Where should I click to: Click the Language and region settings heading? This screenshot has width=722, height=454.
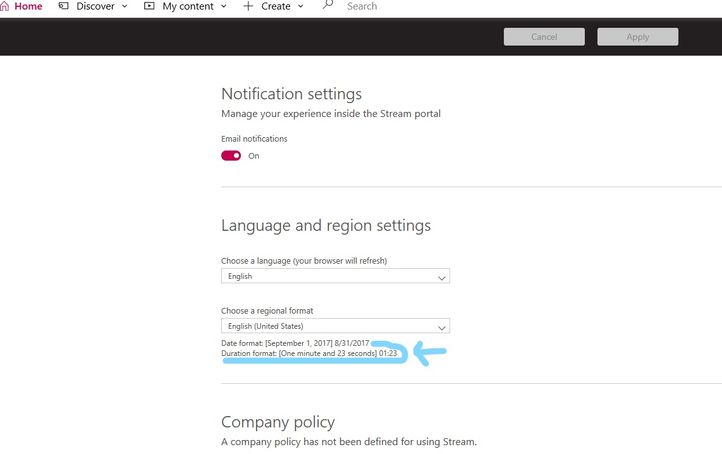pyautogui.click(x=326, y=226)
